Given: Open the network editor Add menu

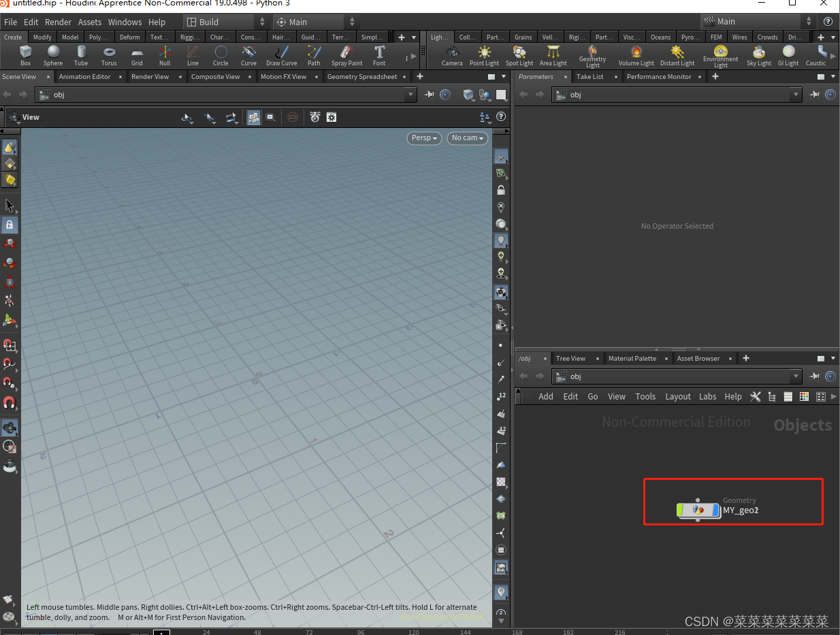Looking at the screenshot, I should tap(546, 397).
